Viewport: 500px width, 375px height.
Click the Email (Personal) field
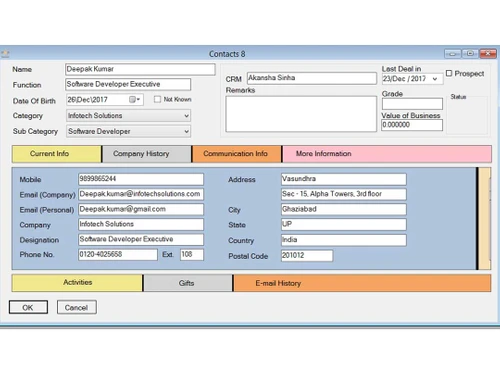(141, 209)
